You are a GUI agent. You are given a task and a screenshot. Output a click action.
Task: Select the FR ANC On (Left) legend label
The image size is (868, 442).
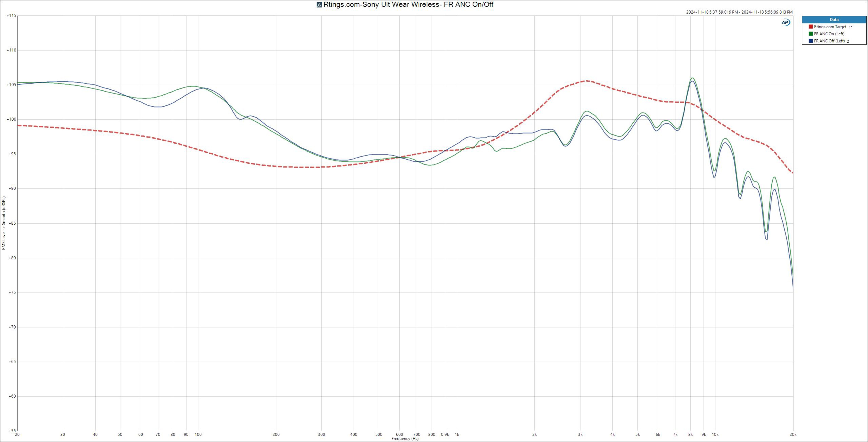(829, 34)
